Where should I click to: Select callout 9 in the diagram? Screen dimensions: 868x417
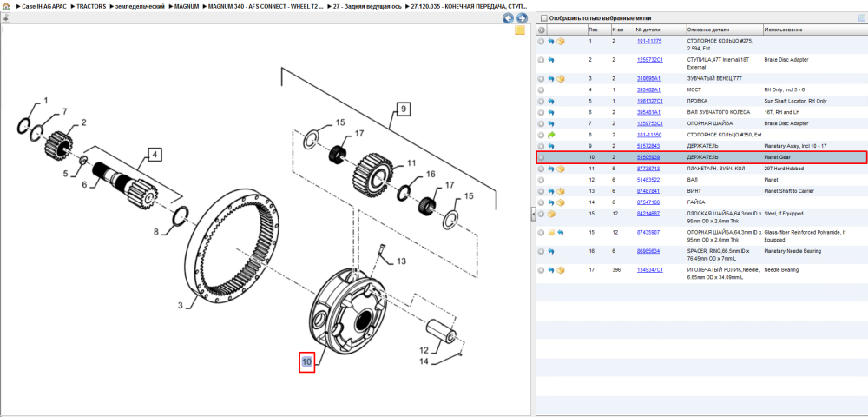tap(404, 109)
